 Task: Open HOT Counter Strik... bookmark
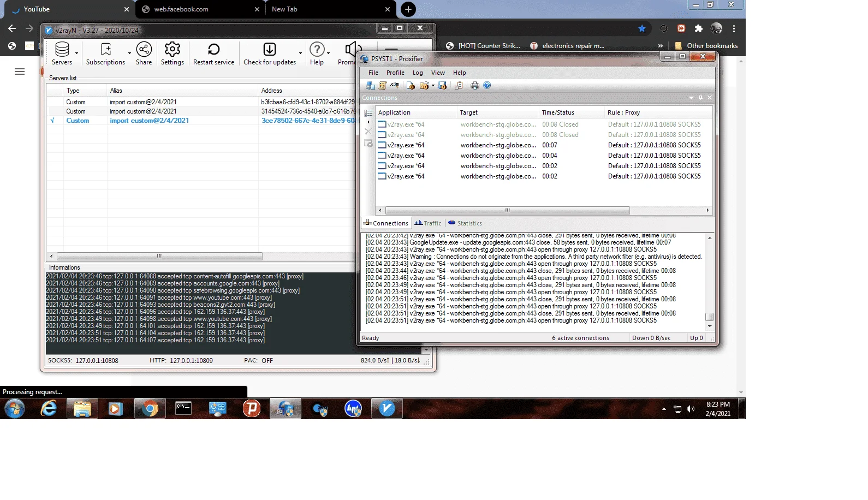point(483,46)
